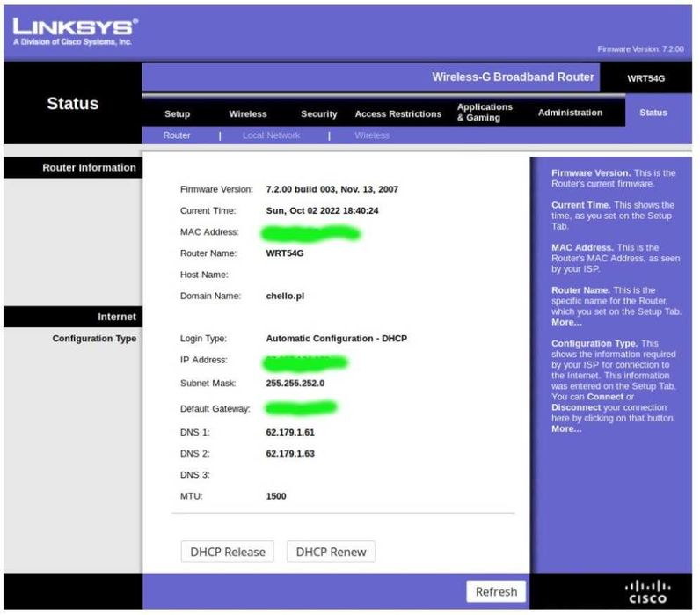Click the MAC Address label
The image size is (700, 615).
pos(209,232)
